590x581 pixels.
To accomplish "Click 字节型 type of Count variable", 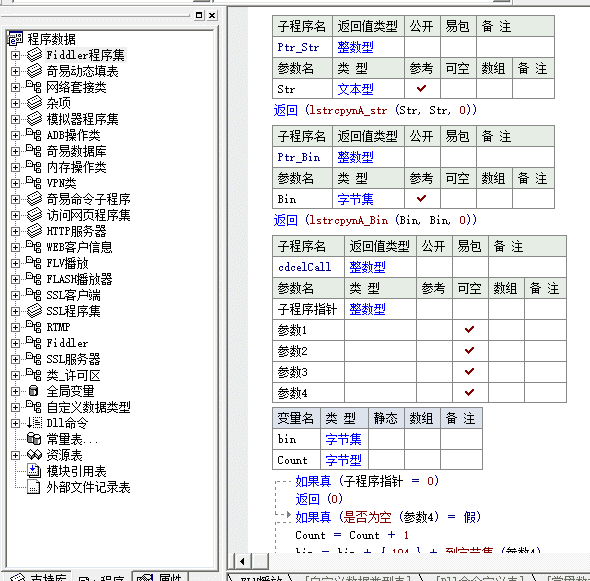I will (344, 460).
